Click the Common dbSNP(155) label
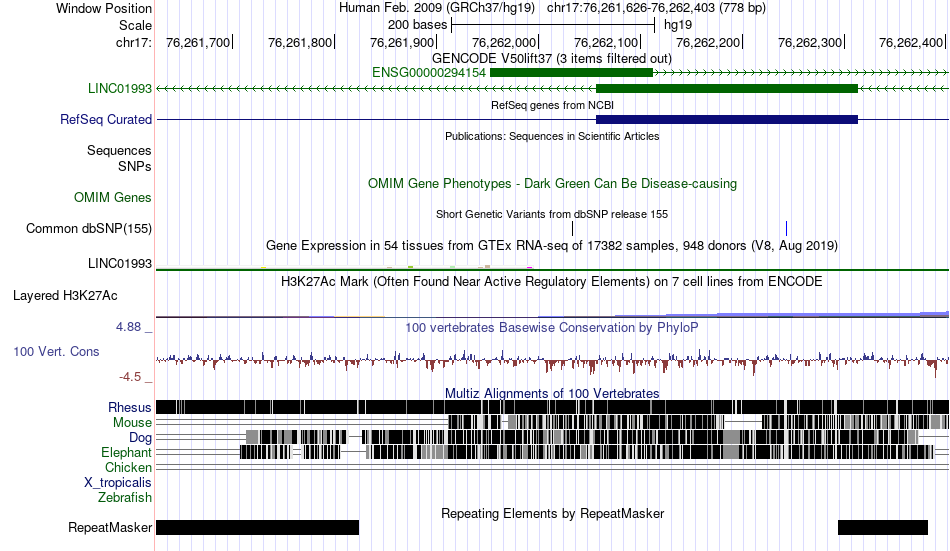Image resolution: width=950 pixels, height=551 pixels. pyautogui.click(x=88, y=229)
